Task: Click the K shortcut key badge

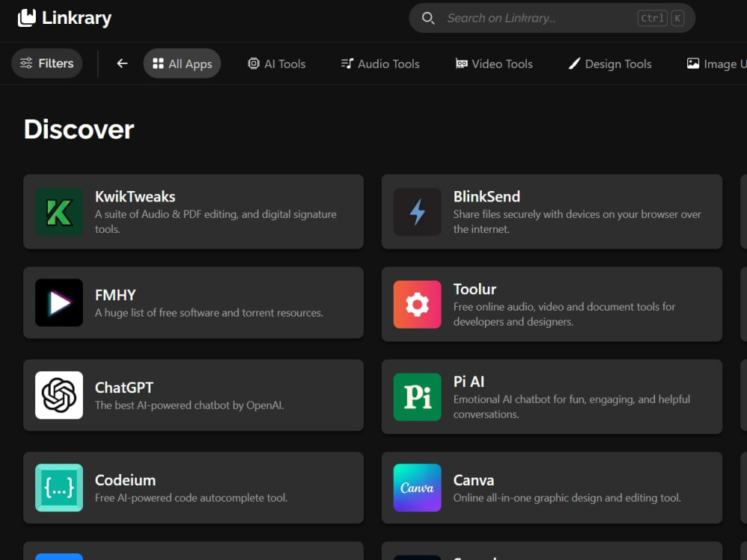Action: pyautogui.click(x=677, y=18)
